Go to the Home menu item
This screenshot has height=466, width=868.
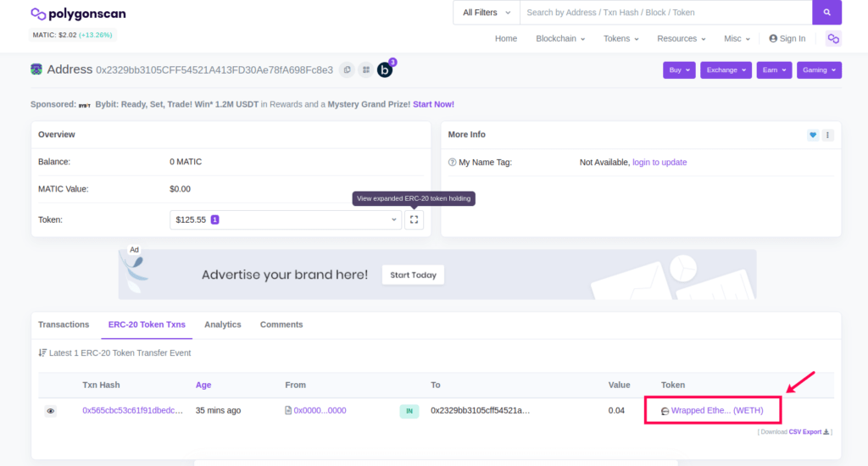(x=506, y=39)
